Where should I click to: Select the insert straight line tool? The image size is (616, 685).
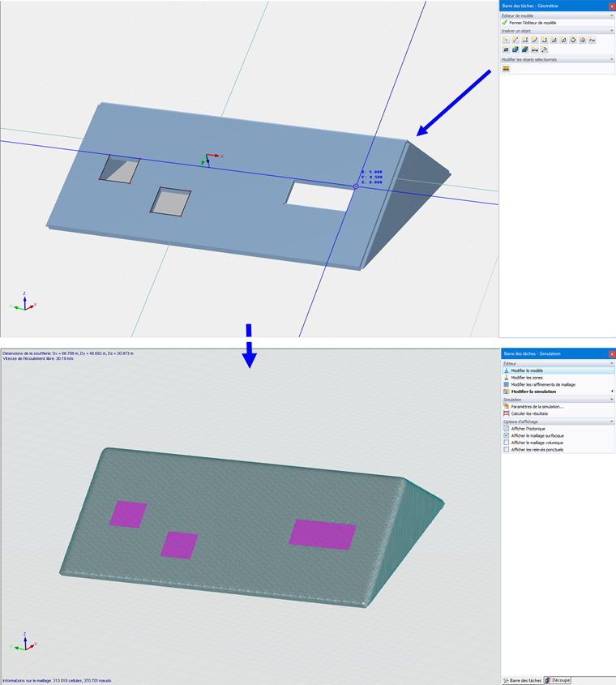515,40
